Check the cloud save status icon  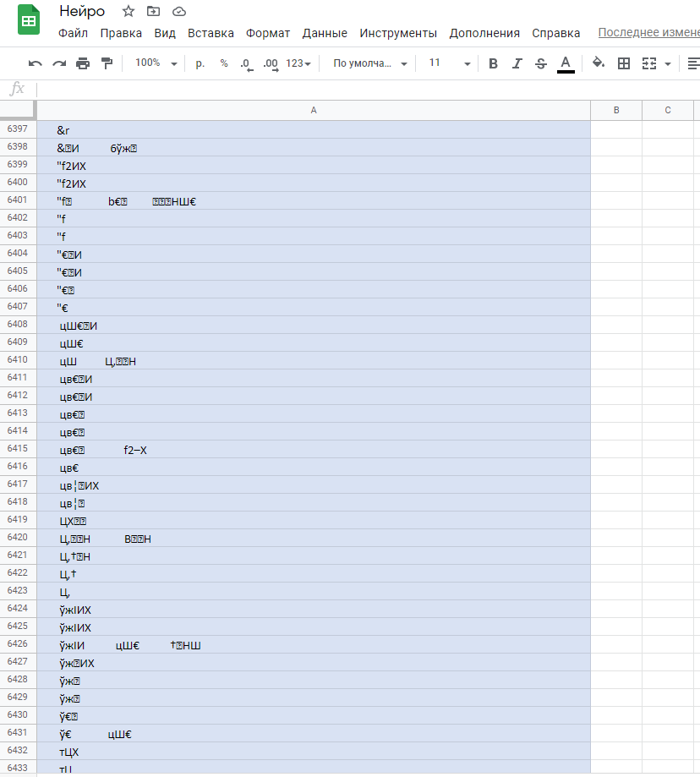(178, 11)
